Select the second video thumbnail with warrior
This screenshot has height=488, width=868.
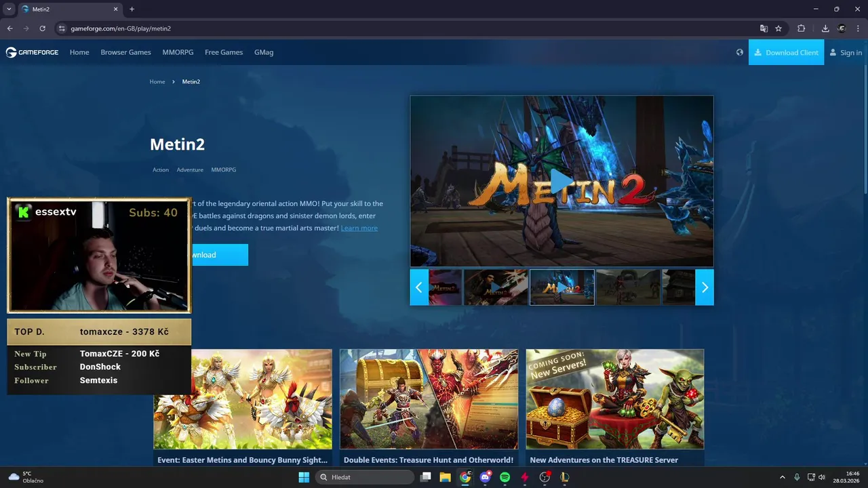point(496,287)
